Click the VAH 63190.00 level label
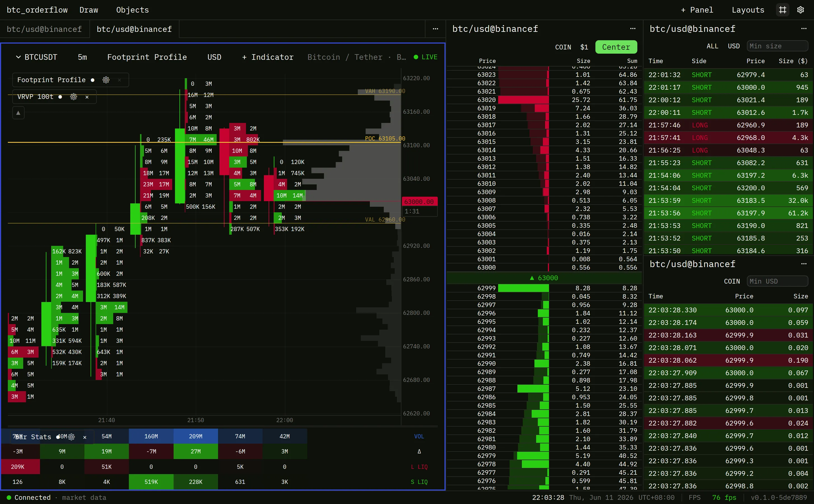The height and width of the screenshot is (504, 814). pos(385,91)
